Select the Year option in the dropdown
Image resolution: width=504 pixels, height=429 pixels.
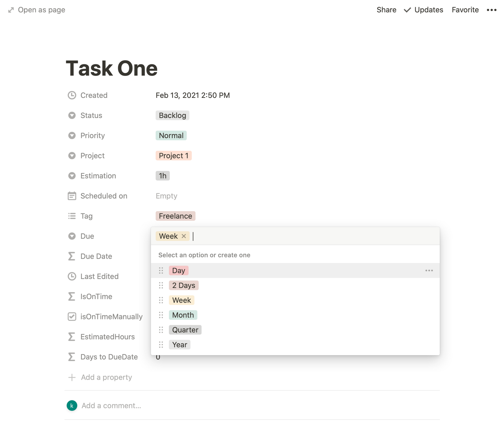click(x=180, y=345)
